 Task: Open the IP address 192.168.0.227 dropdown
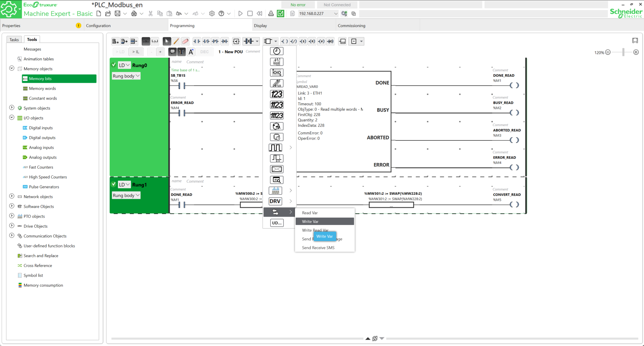[x=335, y=14]
